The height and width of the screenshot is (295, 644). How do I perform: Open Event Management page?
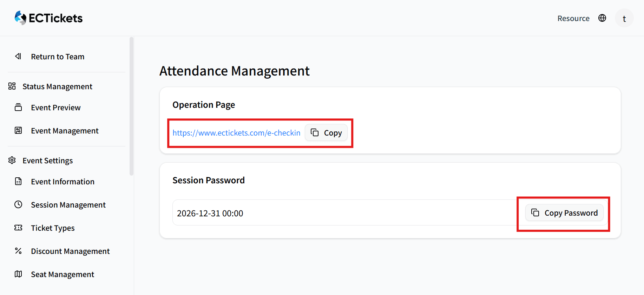[65, 131]
